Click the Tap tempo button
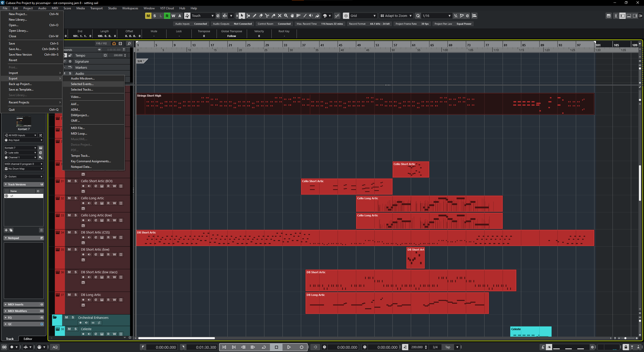Screen dimensions: 644x352 tap(448, 347)
